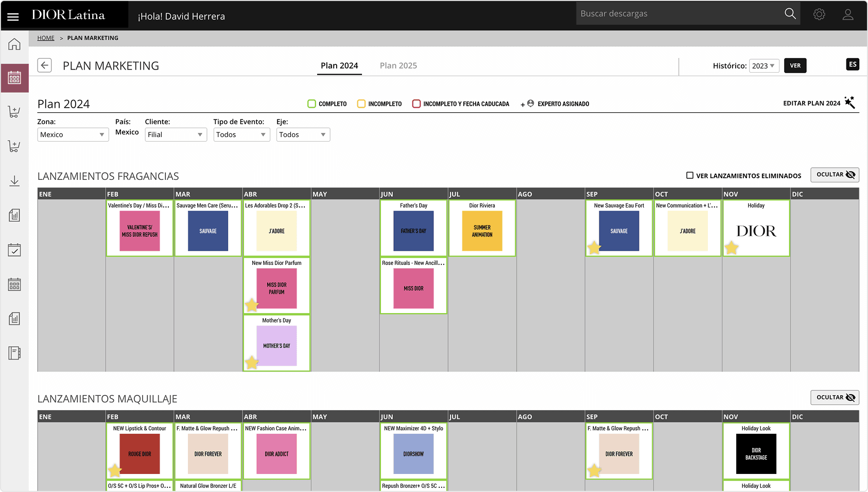
Task: Open the search magnifier in the top bar
Action: pos(790,13)
